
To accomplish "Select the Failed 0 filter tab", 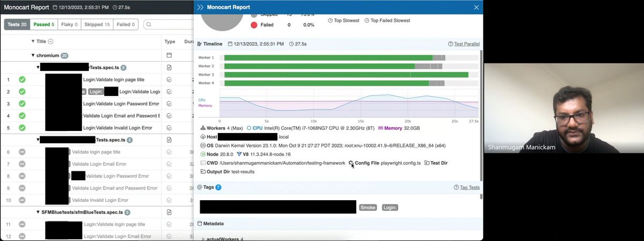I will 126,24.
